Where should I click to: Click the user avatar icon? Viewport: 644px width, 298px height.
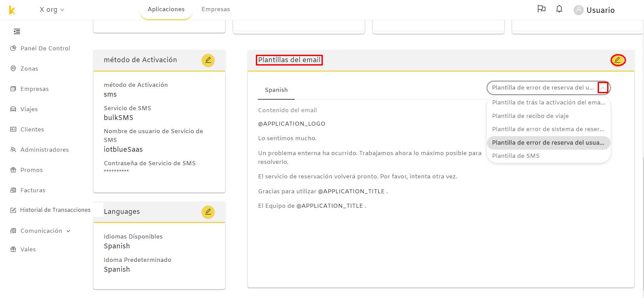(x=579, y=10)
